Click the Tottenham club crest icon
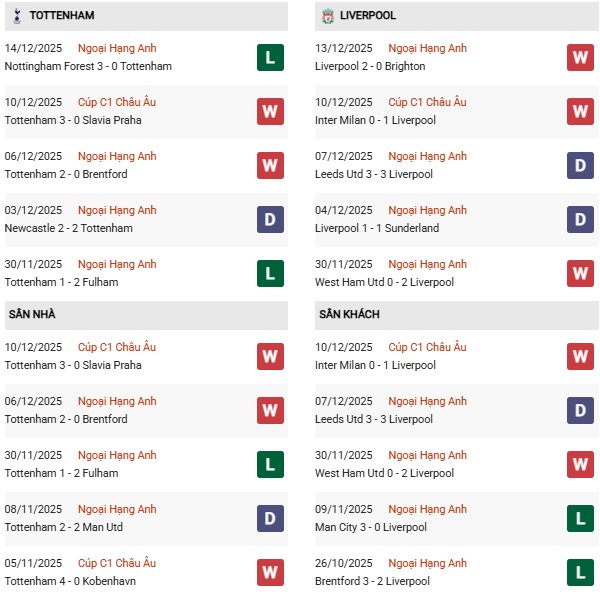The width and height of the screenshot is (600, 594). (x=16, y=15)
